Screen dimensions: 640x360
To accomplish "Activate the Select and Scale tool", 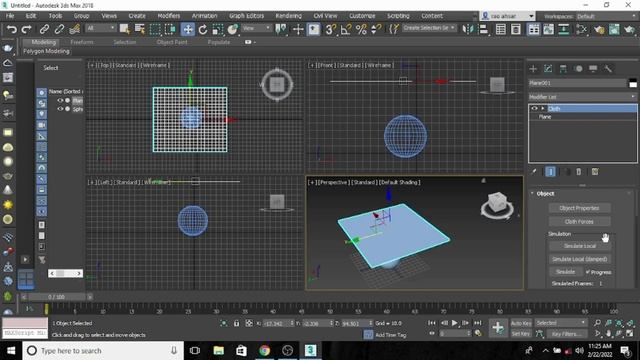I will (x=218, y=29).
